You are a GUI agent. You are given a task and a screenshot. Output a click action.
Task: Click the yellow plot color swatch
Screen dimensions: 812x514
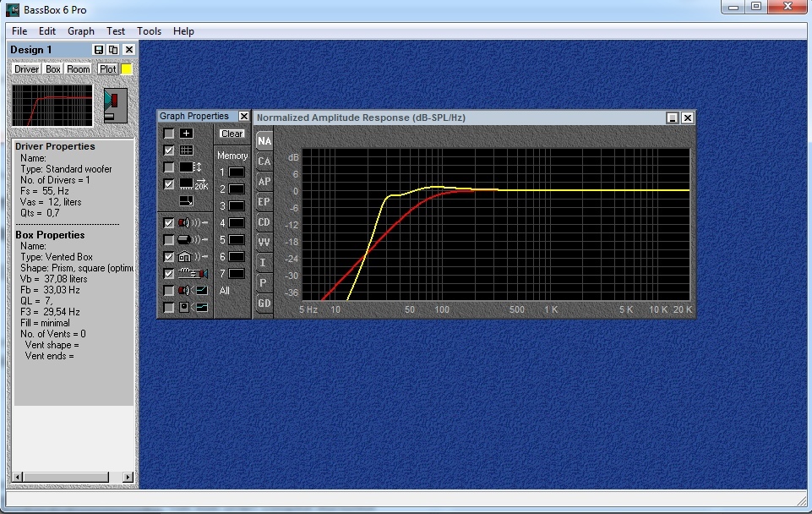click(127, 69)
